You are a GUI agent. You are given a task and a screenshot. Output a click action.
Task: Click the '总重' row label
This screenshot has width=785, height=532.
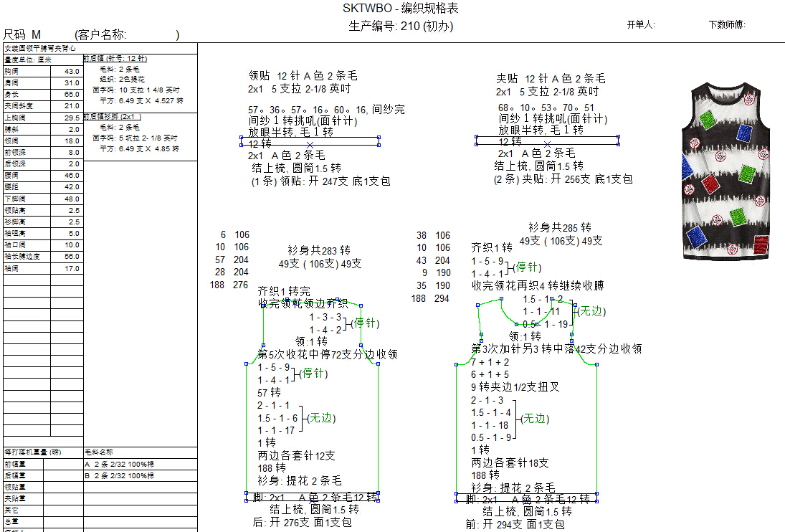tap(11, 521)
